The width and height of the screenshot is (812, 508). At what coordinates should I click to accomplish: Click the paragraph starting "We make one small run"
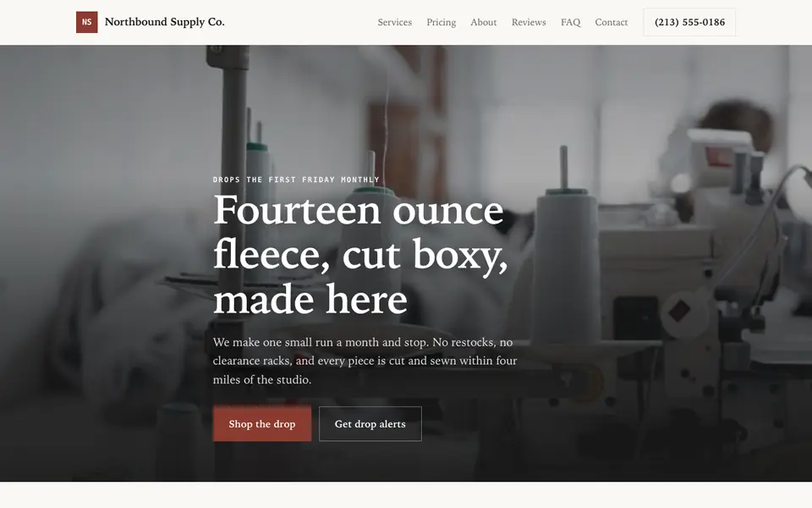pos(365,361)
